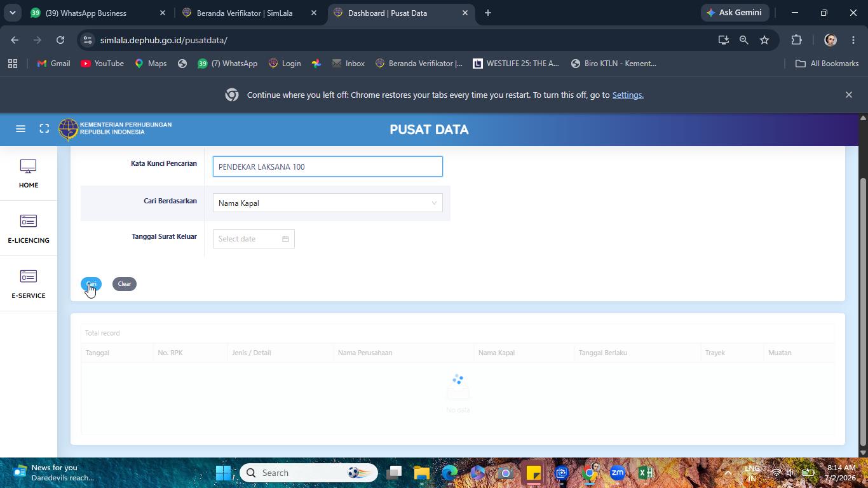Expand the Cari Berdasarkan dropdown
Screen dimensions: 868x488
pyautogui.click(x=328, y=203)
